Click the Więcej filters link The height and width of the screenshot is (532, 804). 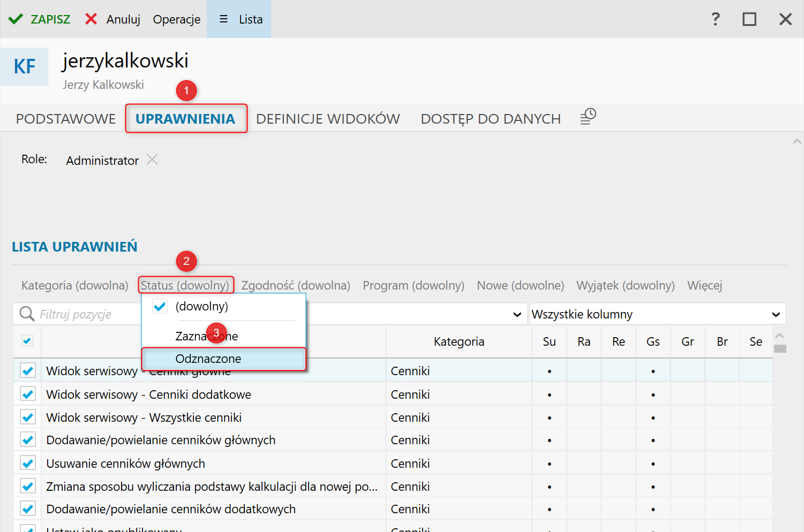[704, 285]
